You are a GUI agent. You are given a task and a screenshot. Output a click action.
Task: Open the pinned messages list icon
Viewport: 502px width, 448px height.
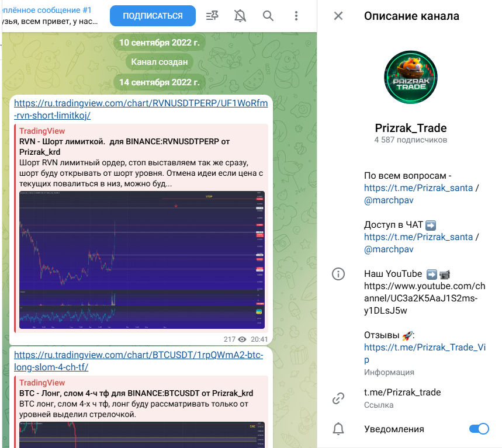click(x=212, y=15)
